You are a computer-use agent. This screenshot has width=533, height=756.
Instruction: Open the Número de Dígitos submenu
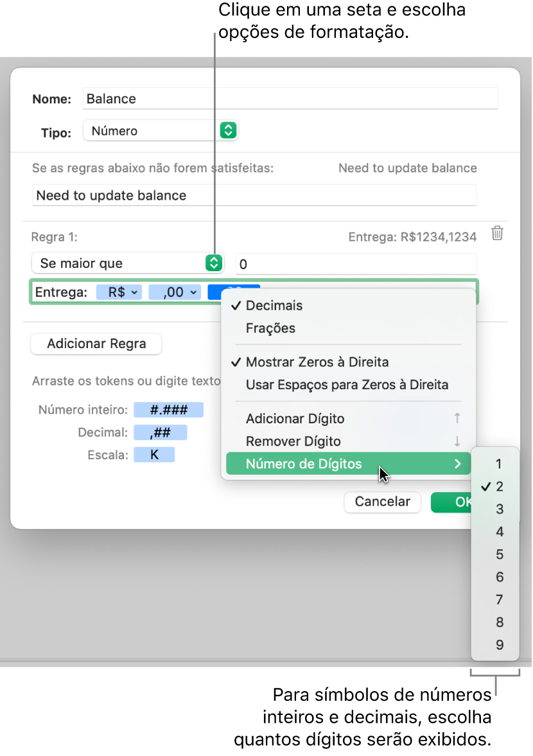348,463
